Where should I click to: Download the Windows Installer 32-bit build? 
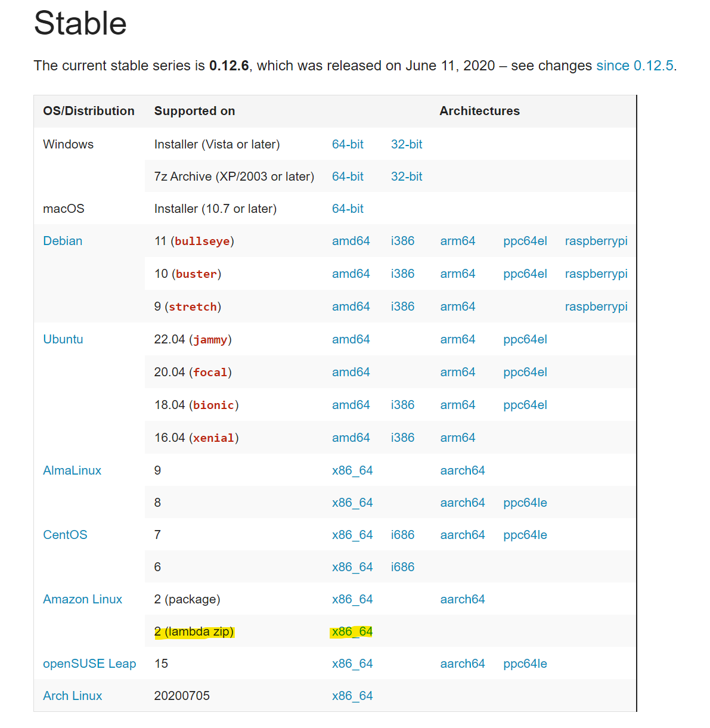pyautogui.click(x=406, y=144)
